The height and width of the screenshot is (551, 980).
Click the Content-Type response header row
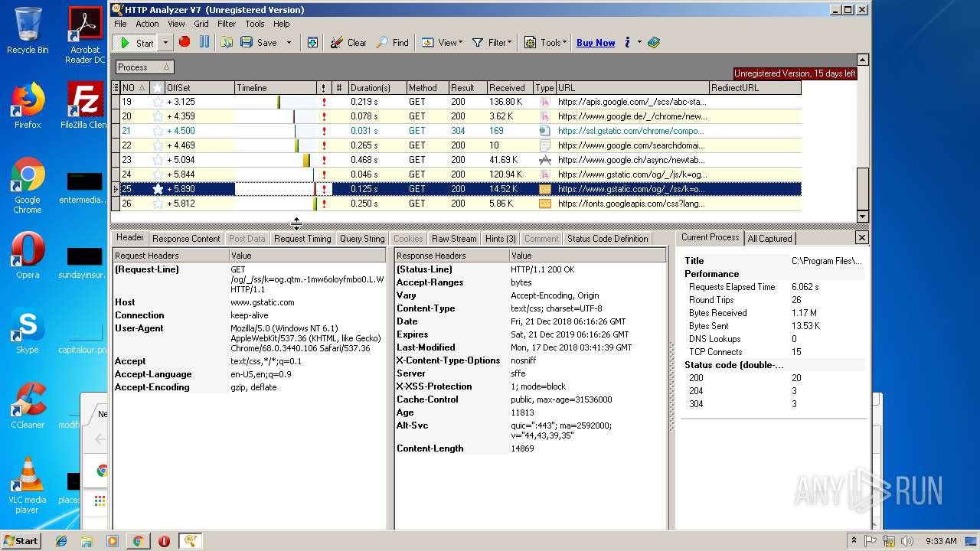pyautogui.click(x=530, y=308)
